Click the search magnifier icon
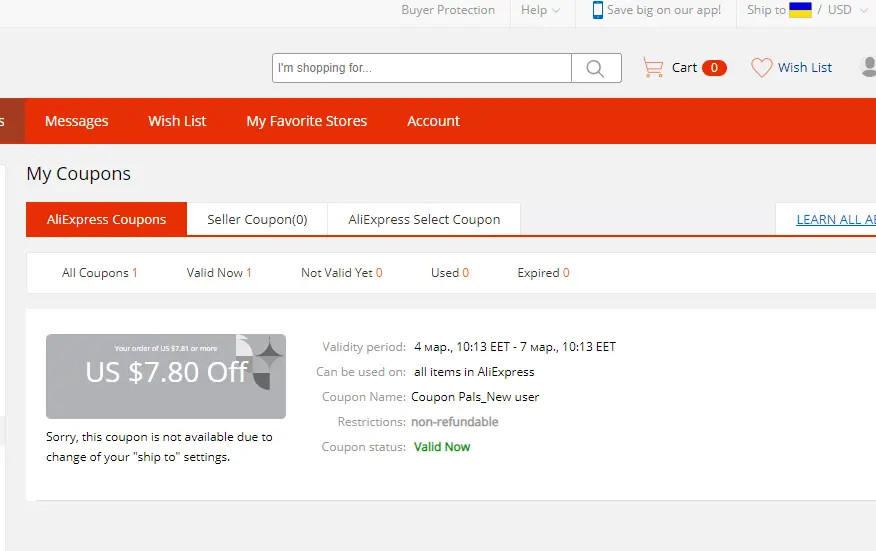 (596, 68)
